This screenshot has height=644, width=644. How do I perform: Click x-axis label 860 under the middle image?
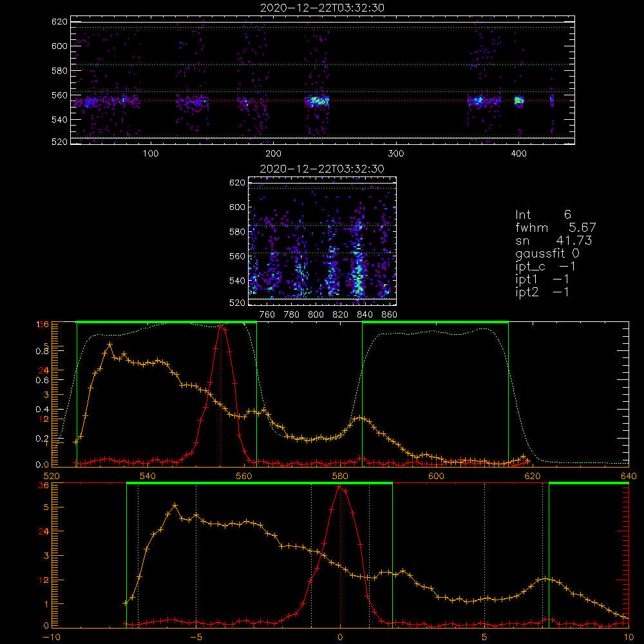[390, 315]
